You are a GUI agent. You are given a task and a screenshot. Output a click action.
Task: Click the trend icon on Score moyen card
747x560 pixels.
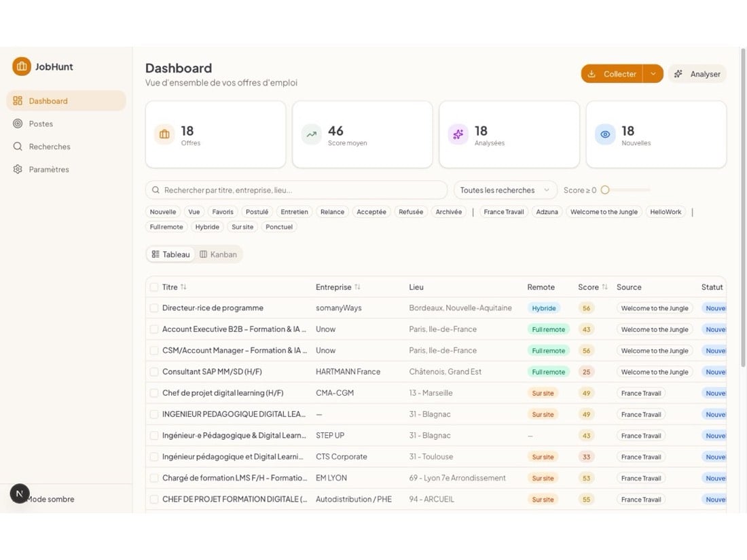[311, 134]
